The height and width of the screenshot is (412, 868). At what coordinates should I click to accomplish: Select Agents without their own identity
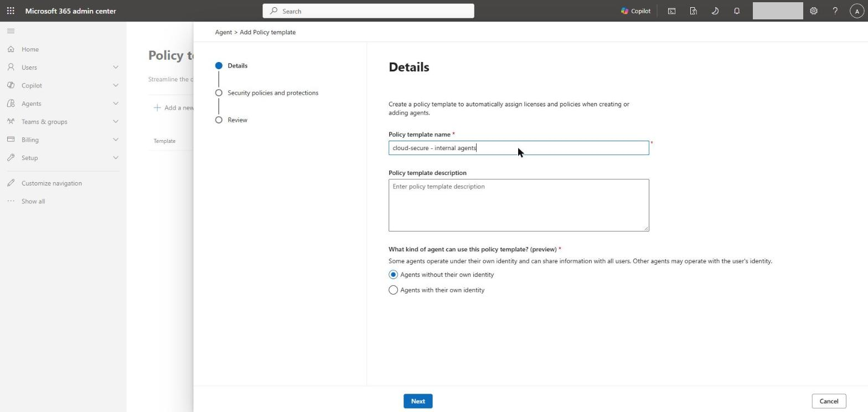393,275
